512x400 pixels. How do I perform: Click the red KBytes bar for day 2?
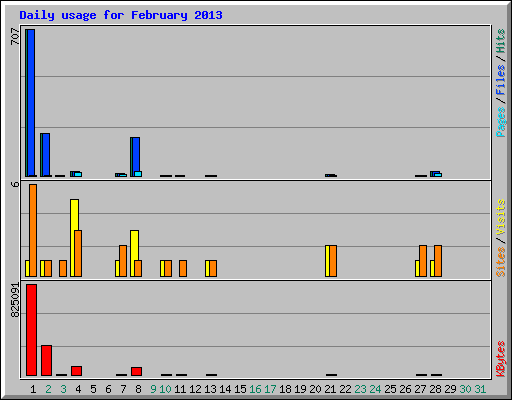pyautogui.click(x=47, y=360)
